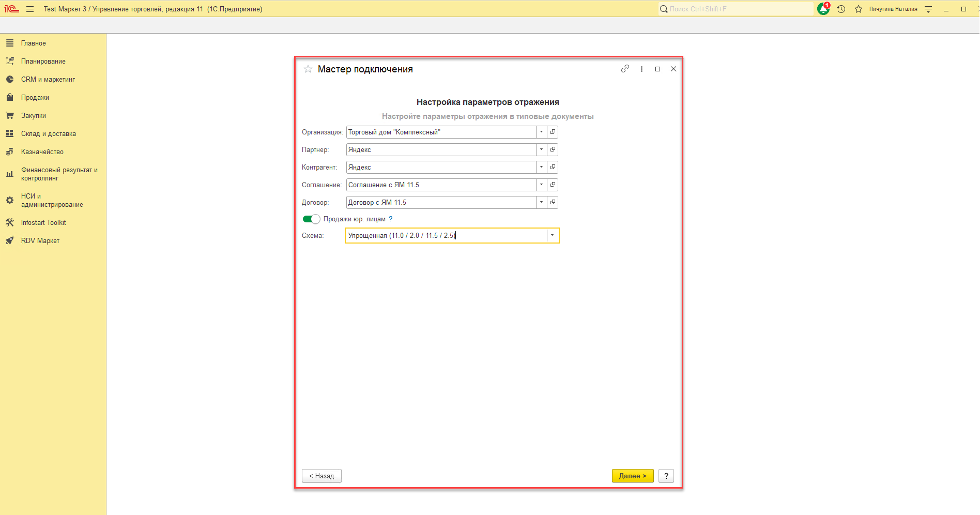Viewport: 980px width, 515px height.
Task: Open the history clock icon
Action: pos(841,9)
